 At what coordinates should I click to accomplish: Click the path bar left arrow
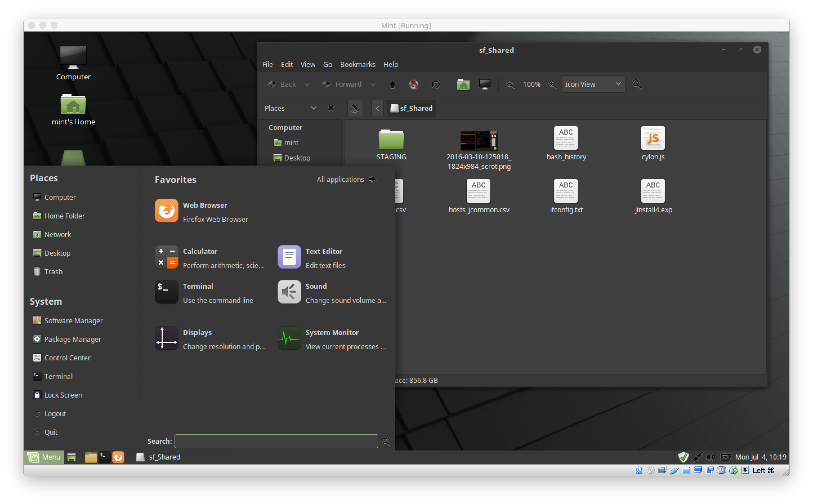(377, 108)
